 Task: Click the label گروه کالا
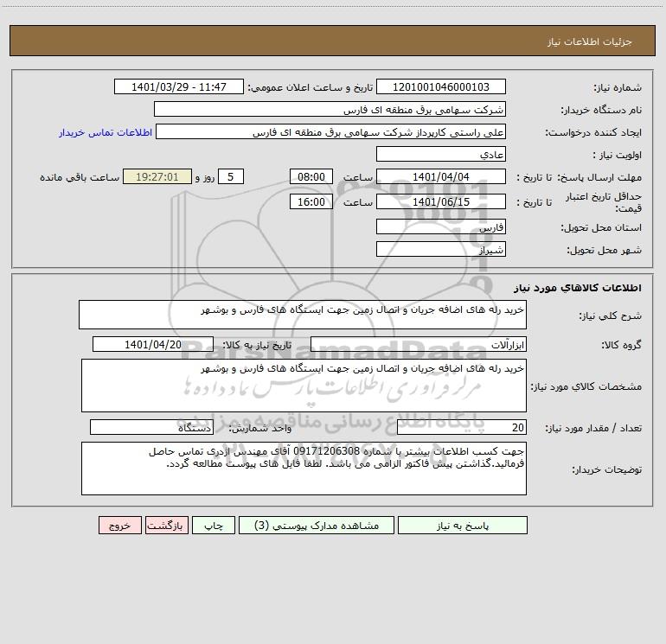(621, 345)
